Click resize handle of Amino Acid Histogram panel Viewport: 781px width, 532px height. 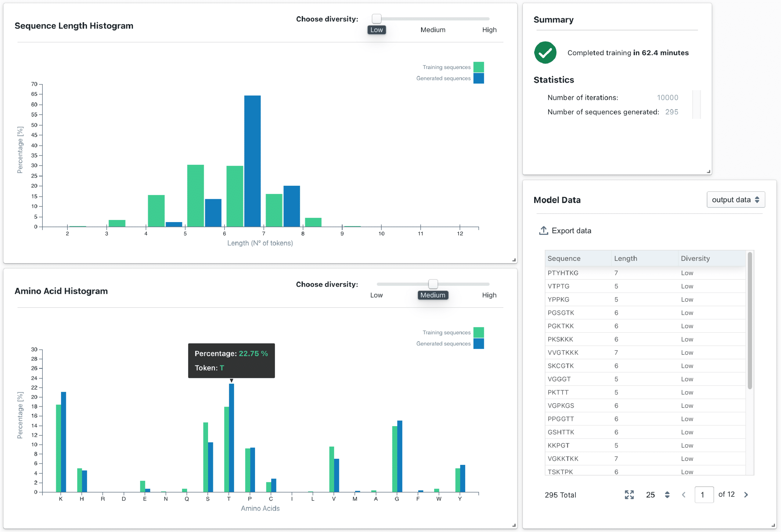513,525
